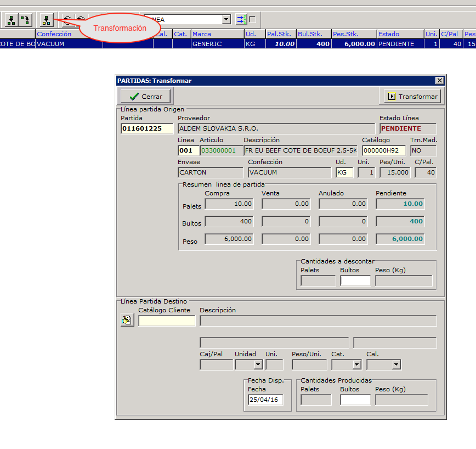Click the Fecha field showing 25/04/16
The image size is (476, 449).
[265, 400]
